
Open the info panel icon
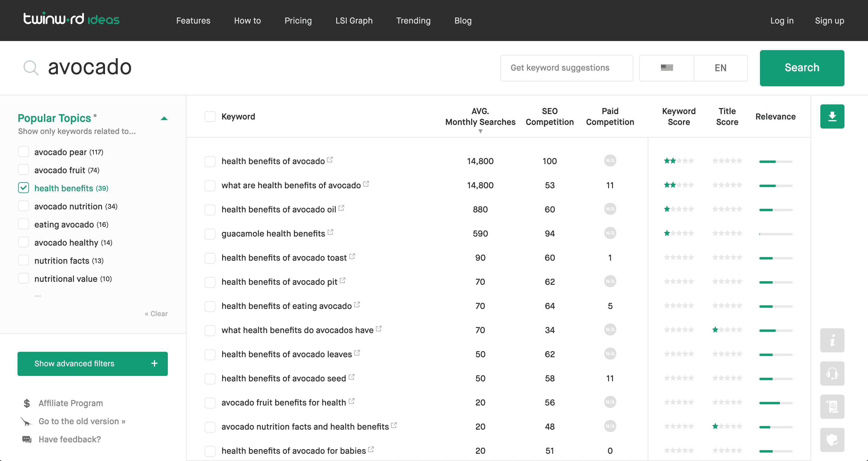click(832, 340)
